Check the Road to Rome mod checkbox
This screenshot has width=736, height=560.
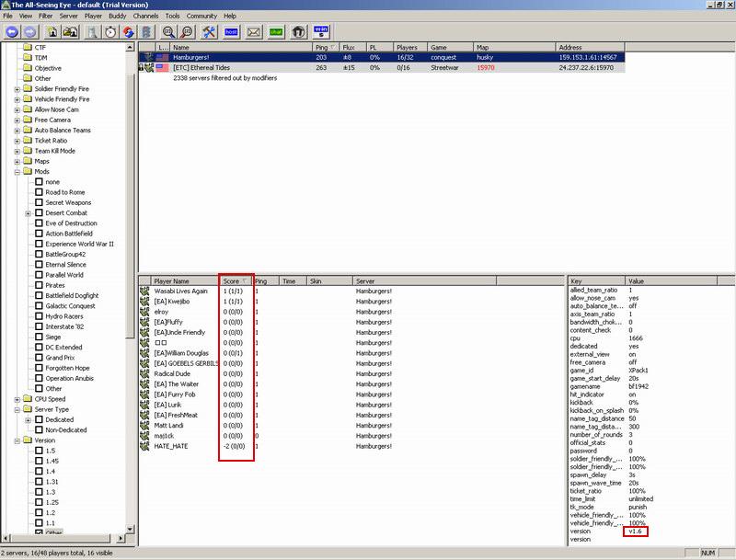coord(39,192)
